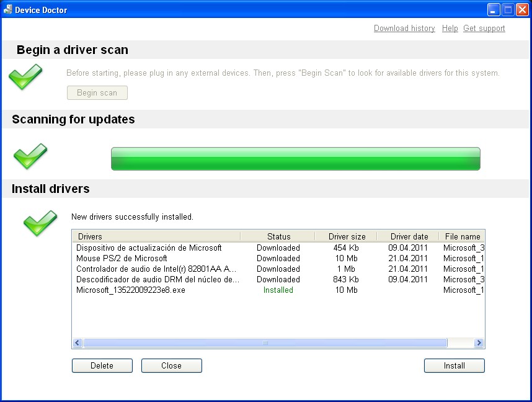Close the Device Doctor window
This screenshot has width=532, height=402.
tap(522, 9)
